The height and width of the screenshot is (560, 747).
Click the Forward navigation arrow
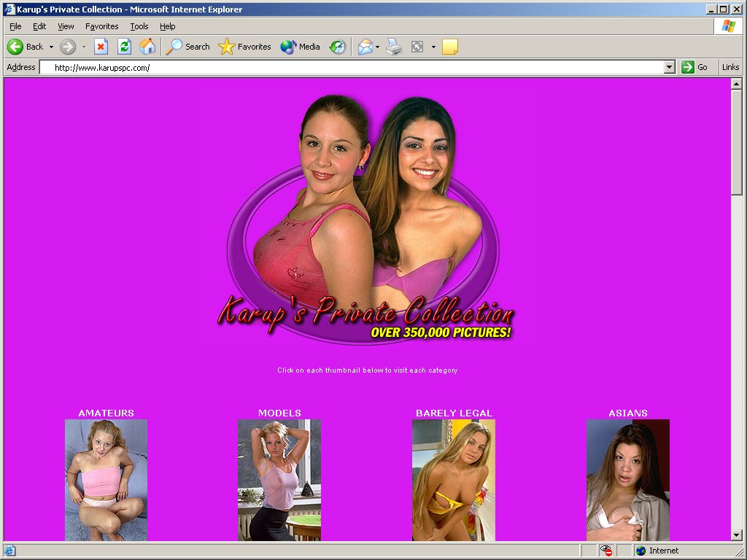tap(68, 47)
